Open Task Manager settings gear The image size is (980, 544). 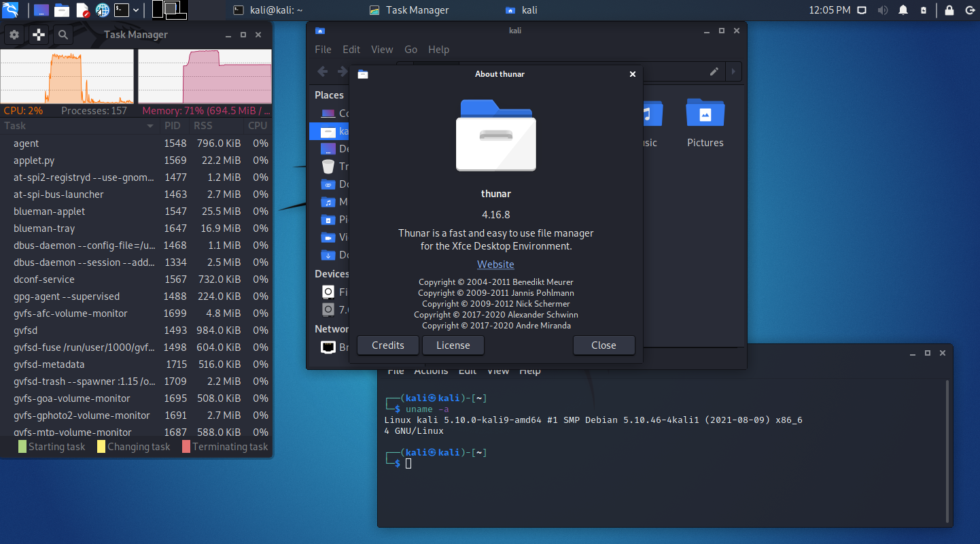point(14,35)
